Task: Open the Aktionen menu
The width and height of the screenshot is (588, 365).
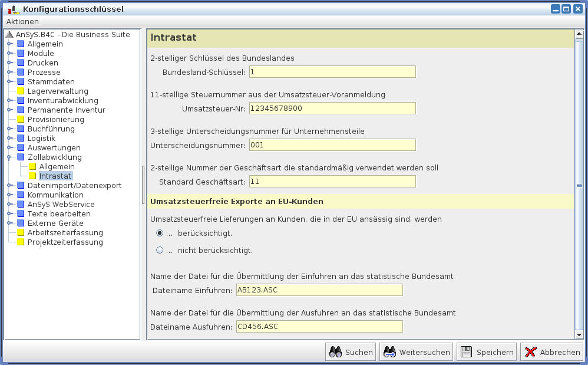Action: [22, 21]
